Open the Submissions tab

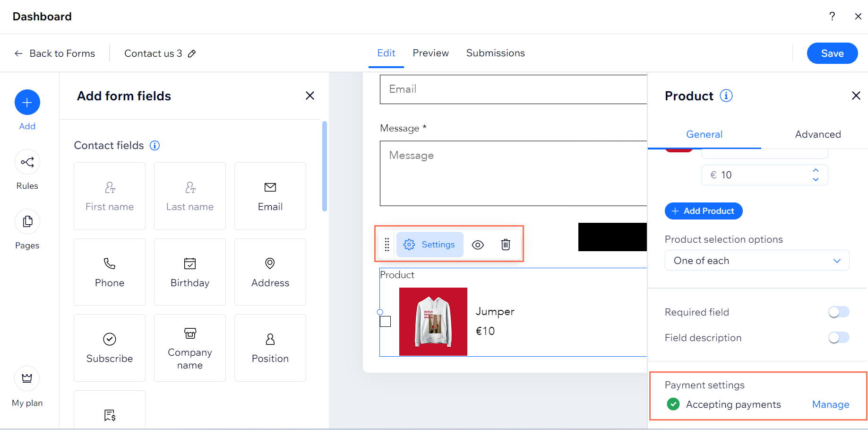(495, 53)
